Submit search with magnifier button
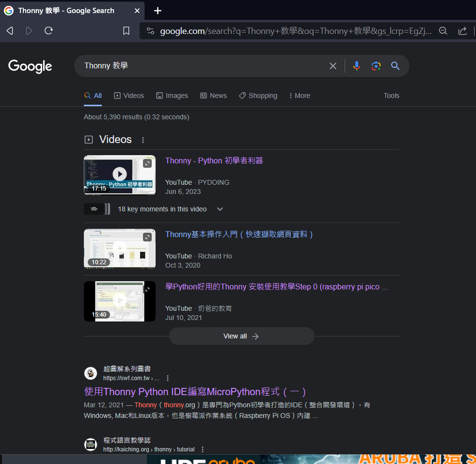This screenshot has width=476, height=464. pos(395,66)
